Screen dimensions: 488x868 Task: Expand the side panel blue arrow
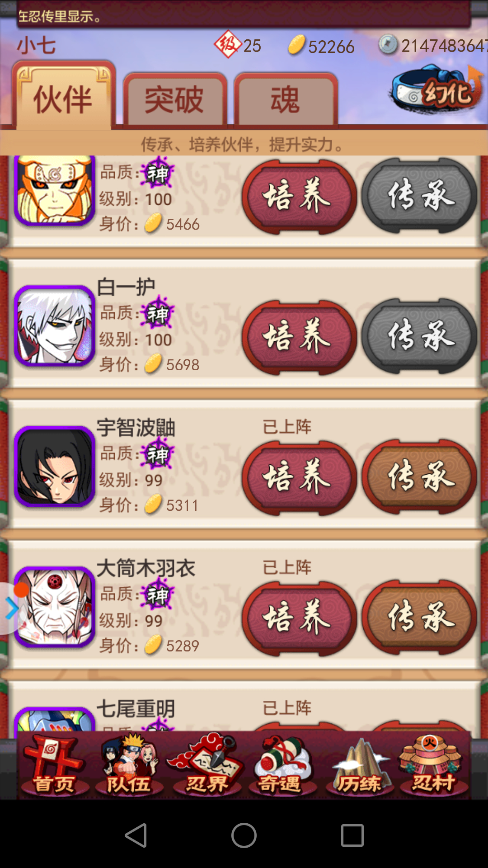(12, 609)
